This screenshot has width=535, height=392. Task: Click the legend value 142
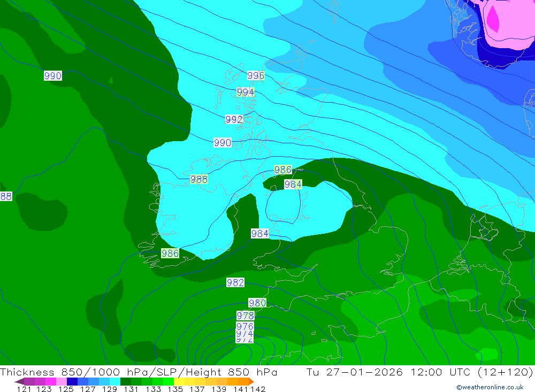pyautogui.click(x=258, y=389)
